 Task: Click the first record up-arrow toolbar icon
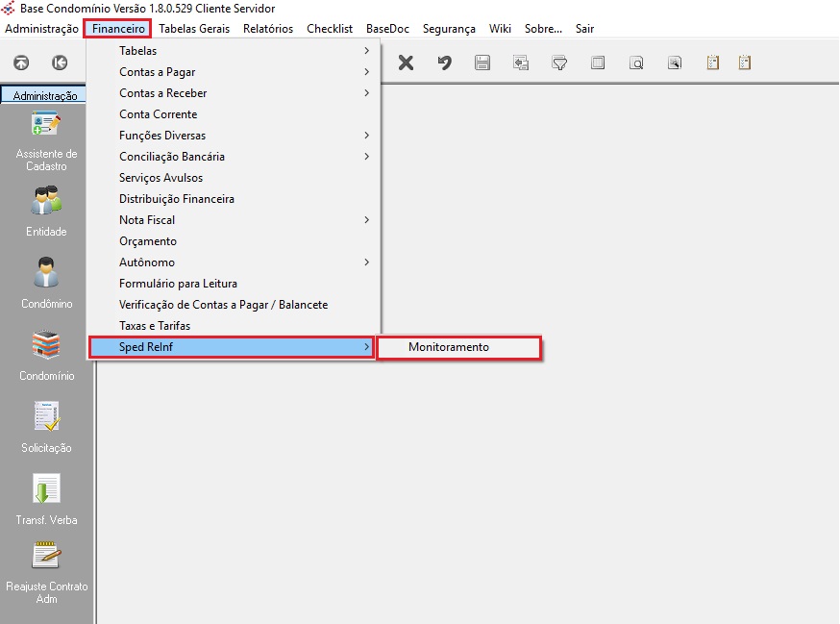21,62
